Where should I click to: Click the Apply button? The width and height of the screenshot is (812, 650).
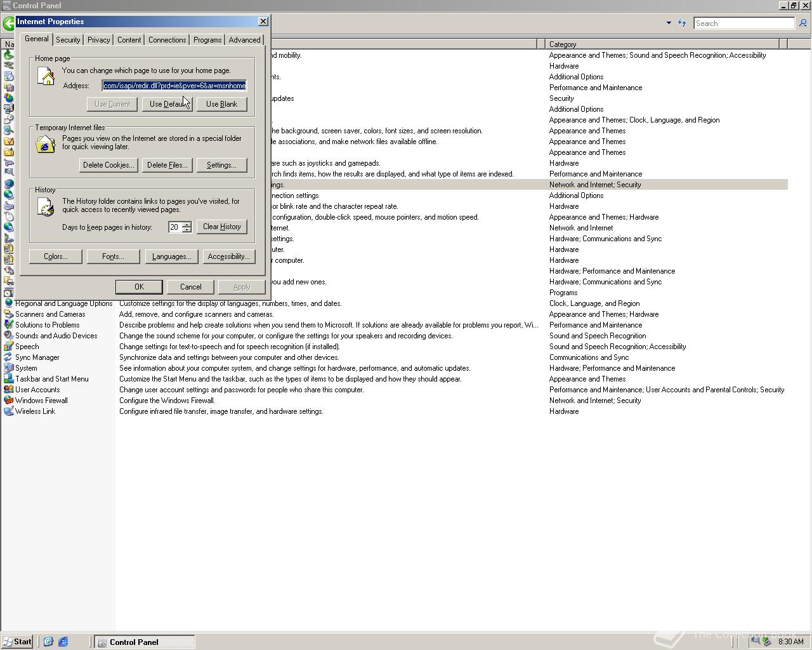(x=242, y=287)
